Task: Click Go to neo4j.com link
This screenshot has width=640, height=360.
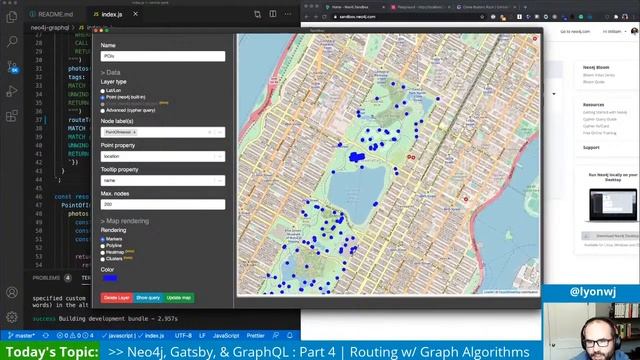Action: point(575,31)
